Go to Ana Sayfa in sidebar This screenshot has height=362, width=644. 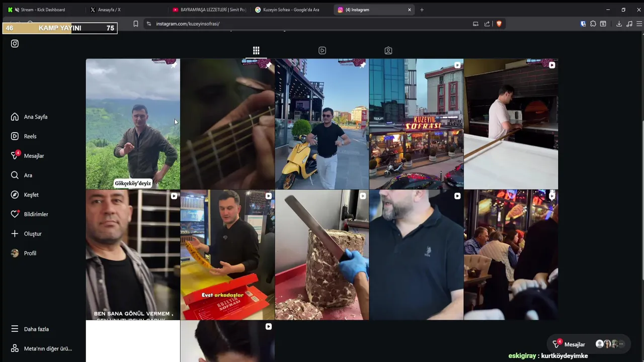tap(29, 117)
